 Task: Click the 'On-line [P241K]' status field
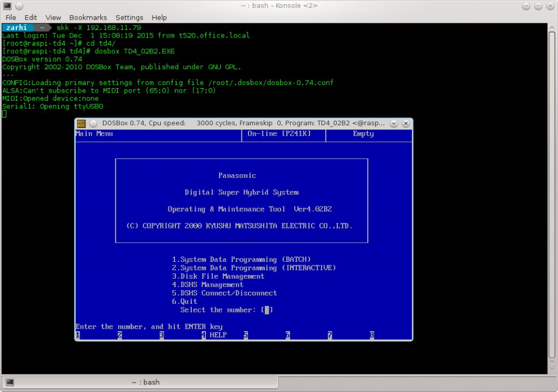pyautogui.click(x=279, y=134)
